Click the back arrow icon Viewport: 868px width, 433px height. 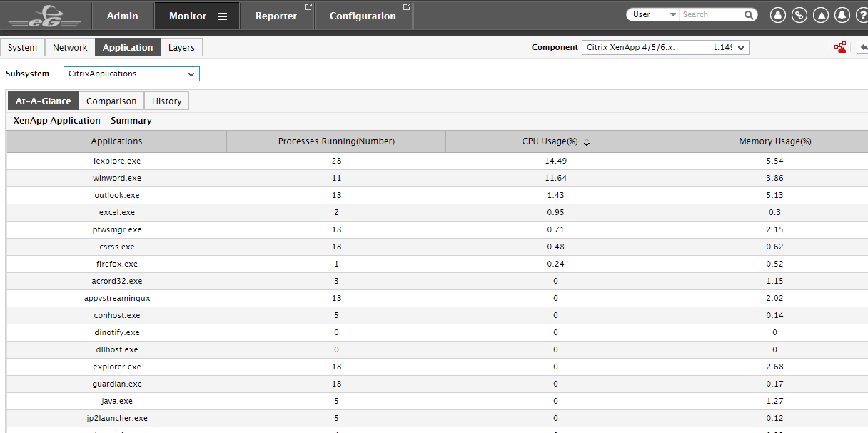862,47
